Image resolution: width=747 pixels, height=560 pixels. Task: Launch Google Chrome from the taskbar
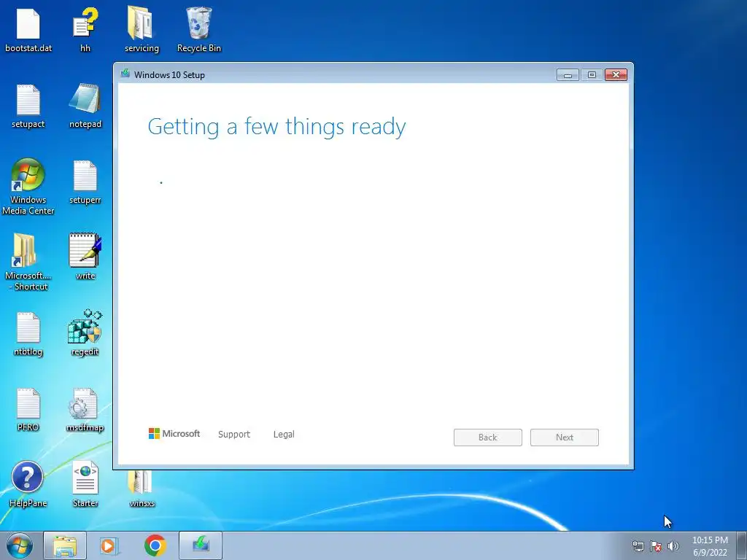[155, 545]
